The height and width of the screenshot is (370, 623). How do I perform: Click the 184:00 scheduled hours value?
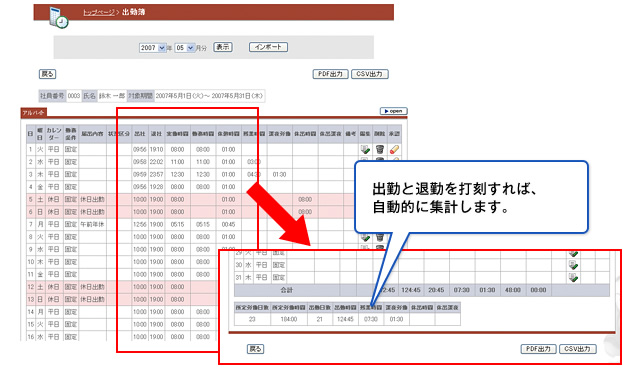tap(289, 319)
